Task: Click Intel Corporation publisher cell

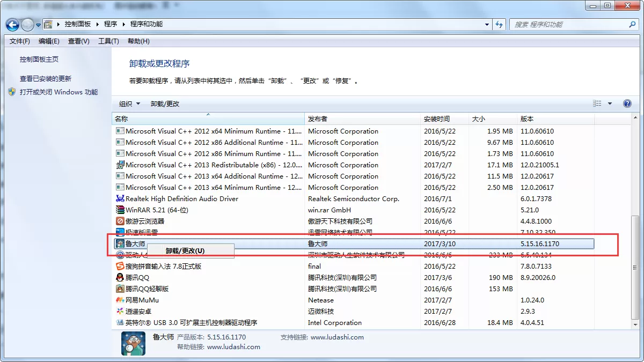Action: pos(335,323)
